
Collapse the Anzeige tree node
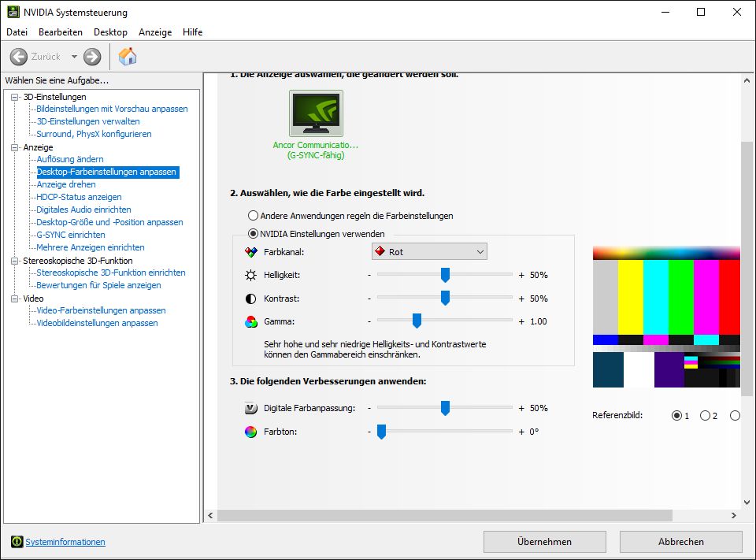click(15, 147)
